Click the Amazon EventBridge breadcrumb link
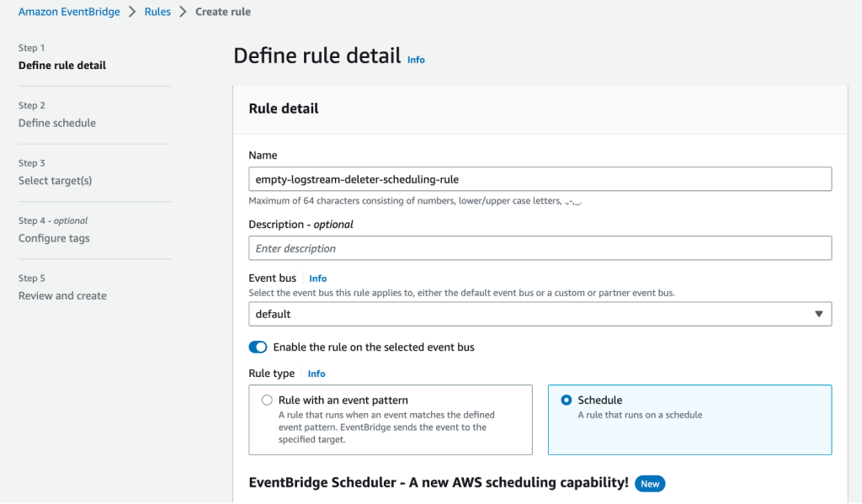Screen dimensions: 862x504 coord(69,12)
